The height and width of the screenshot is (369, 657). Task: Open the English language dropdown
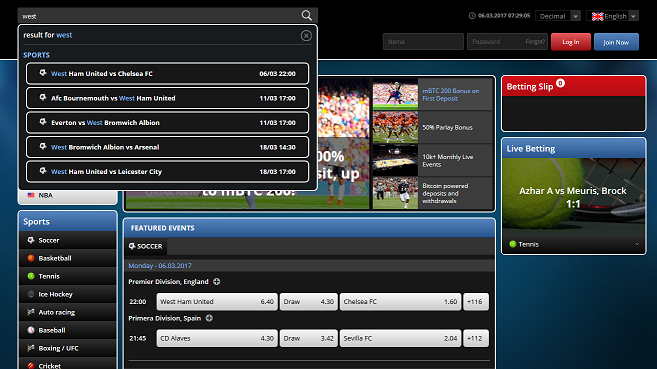pos(613,16)
